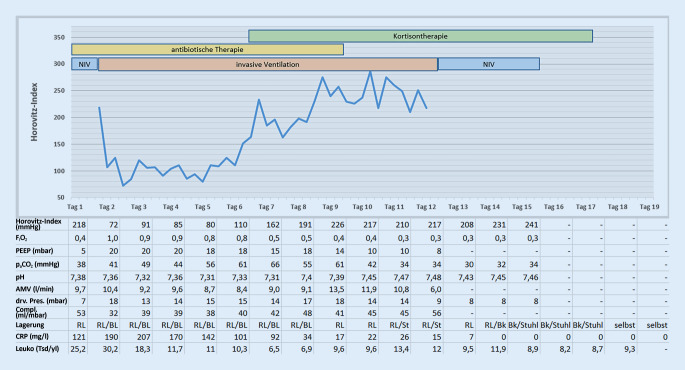The image size is (685, 370).
Task: Select the PEEP value 8
Action: click(x=439, y=251)
